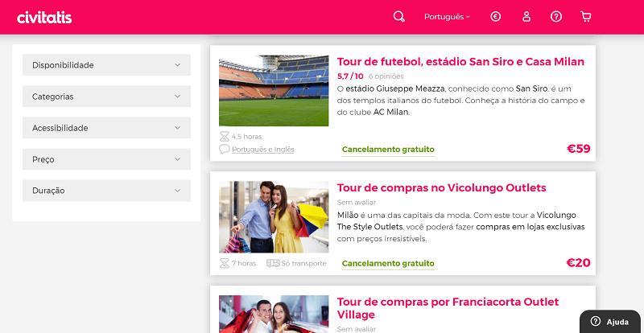The width and height of the screenshot is (644, 333).
Task: Click the Português e Inglês language link
Action: tap(263, 150)
